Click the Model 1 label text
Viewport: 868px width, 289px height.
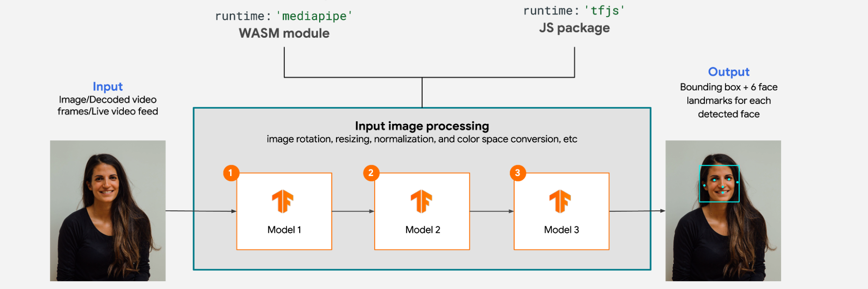(284, 230)
